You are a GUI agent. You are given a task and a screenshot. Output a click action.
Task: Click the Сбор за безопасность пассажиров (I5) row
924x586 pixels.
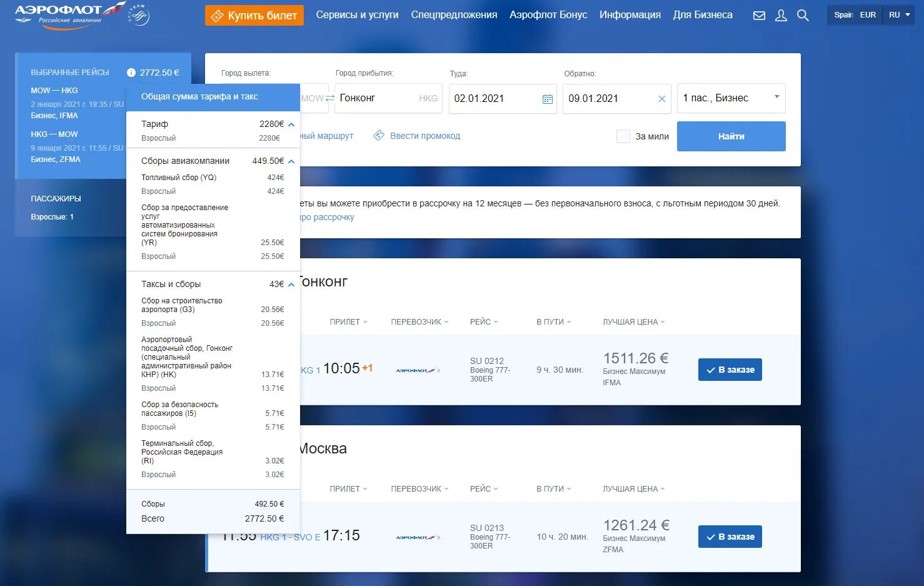click(x=213, y=409)
